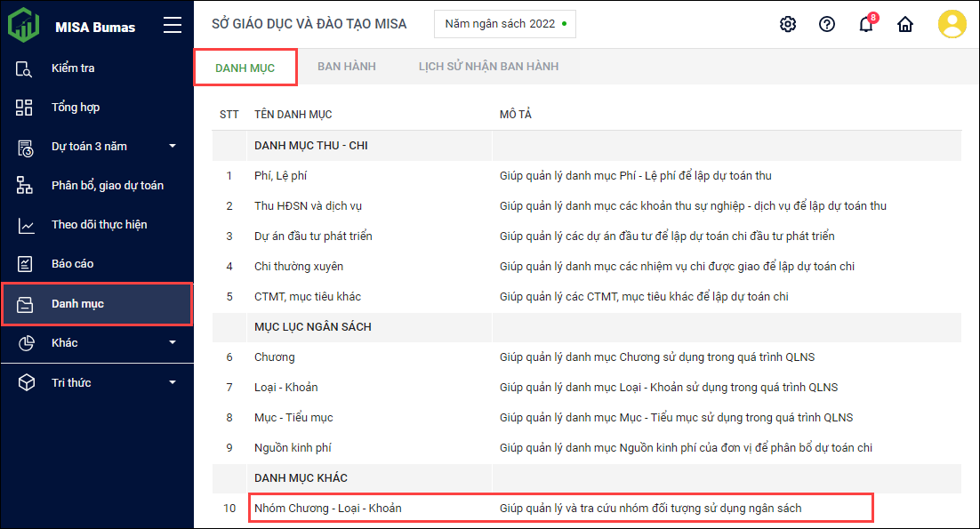The image size is (980, 529).
Task: Select Báo cáo in the sidebar
Action: [72, 264]
